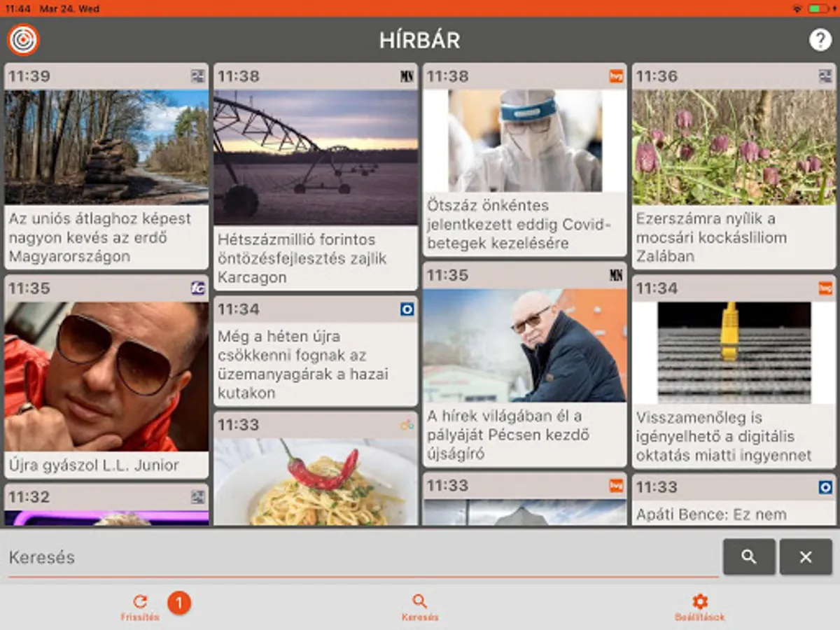The image size is (840, 630).
Task: Click hvg source icon on 11:34 ingyennet article
Action: [825, 288]
